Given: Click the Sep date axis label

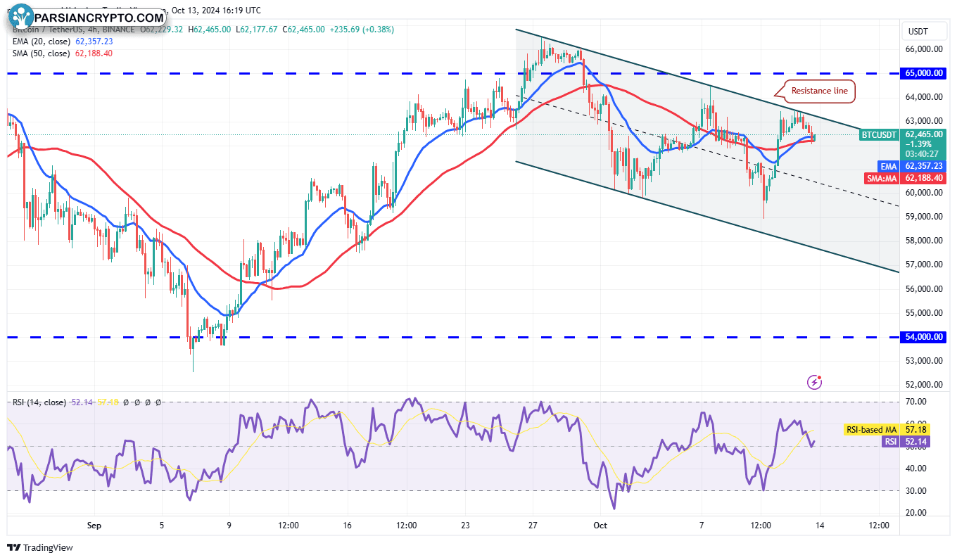Looking at the screenshot, I should tap(94, 526).
